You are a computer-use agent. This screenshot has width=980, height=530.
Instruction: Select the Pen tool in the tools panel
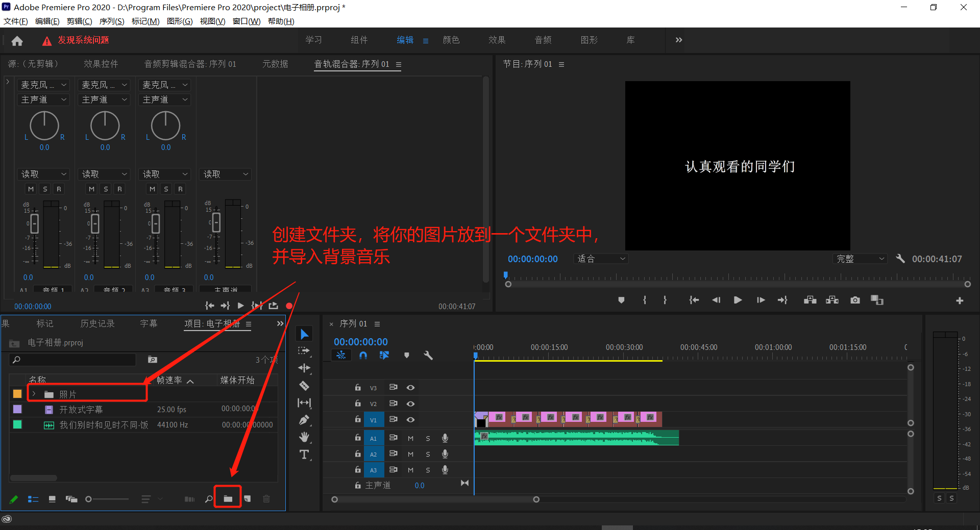(304, 420)
